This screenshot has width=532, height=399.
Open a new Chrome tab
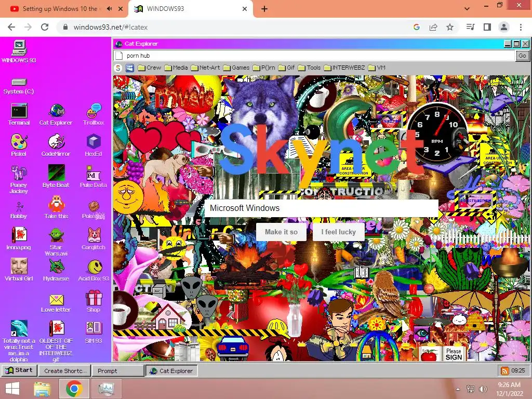[x=264, y=9]
